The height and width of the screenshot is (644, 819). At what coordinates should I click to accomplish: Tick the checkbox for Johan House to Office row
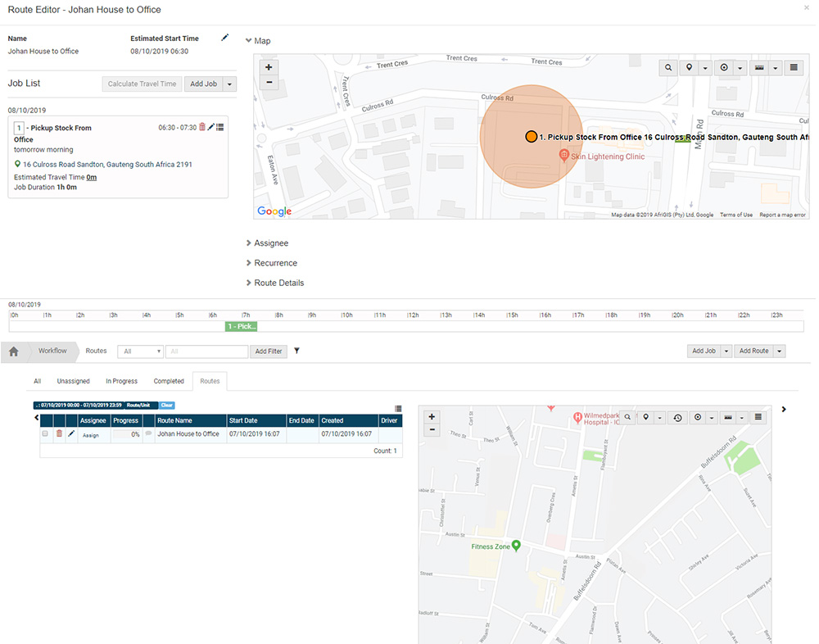46,433
